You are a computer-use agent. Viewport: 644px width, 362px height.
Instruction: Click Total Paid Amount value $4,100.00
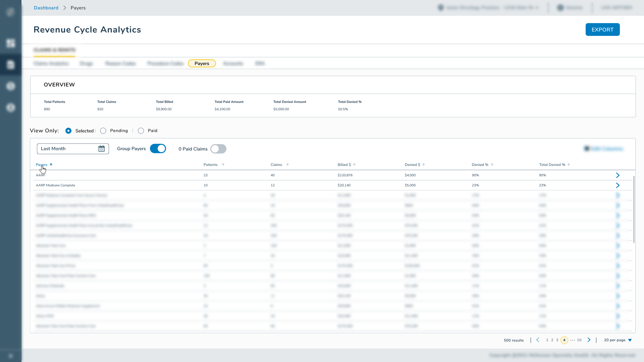click(x=222, y=109)
